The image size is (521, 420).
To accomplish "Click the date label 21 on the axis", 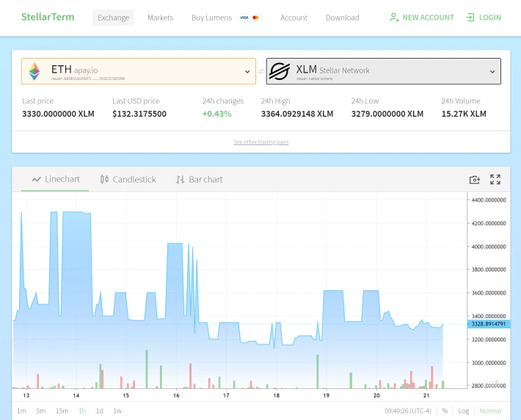I will tap(426, 395).
